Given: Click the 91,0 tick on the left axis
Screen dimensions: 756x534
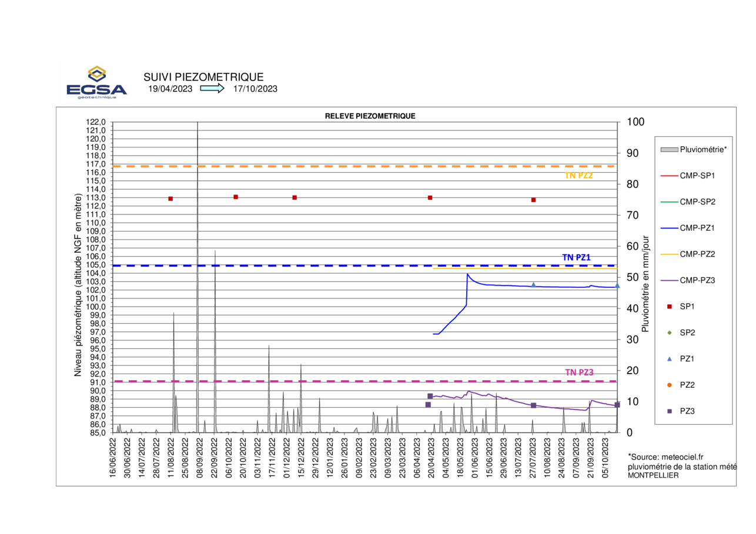Looking at the screenshot, I should [97, 382].
